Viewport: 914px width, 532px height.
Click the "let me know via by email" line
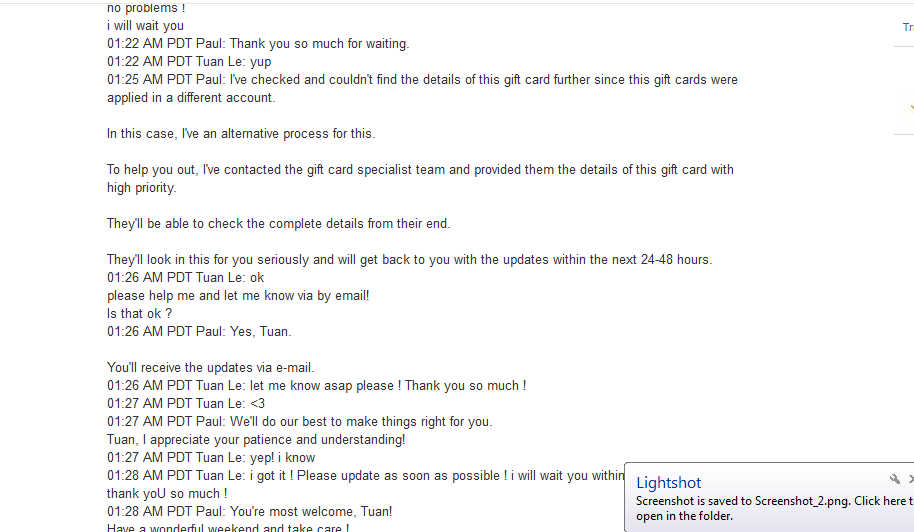[238, 296]
